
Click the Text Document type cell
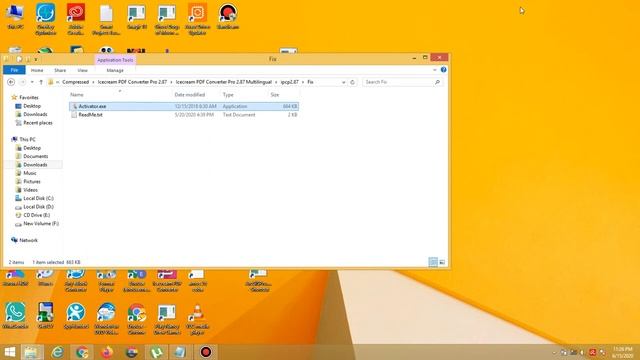(x=239, y=115)
